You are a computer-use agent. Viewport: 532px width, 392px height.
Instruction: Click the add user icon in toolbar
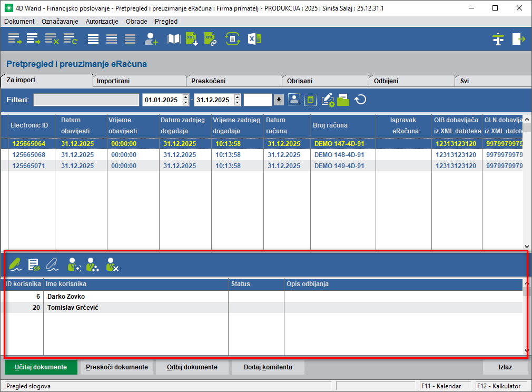[x=152, y=39]
